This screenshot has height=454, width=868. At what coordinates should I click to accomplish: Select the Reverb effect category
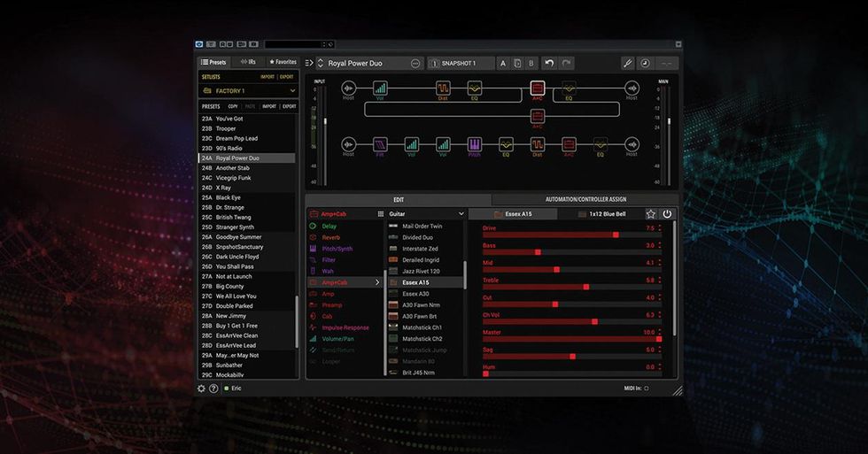[345, 237]
